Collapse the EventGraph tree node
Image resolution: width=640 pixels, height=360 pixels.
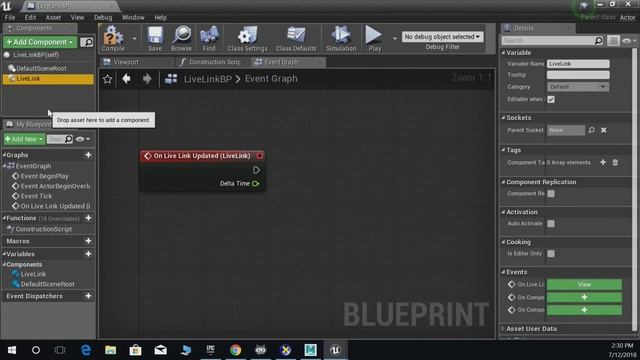(5, 166)
